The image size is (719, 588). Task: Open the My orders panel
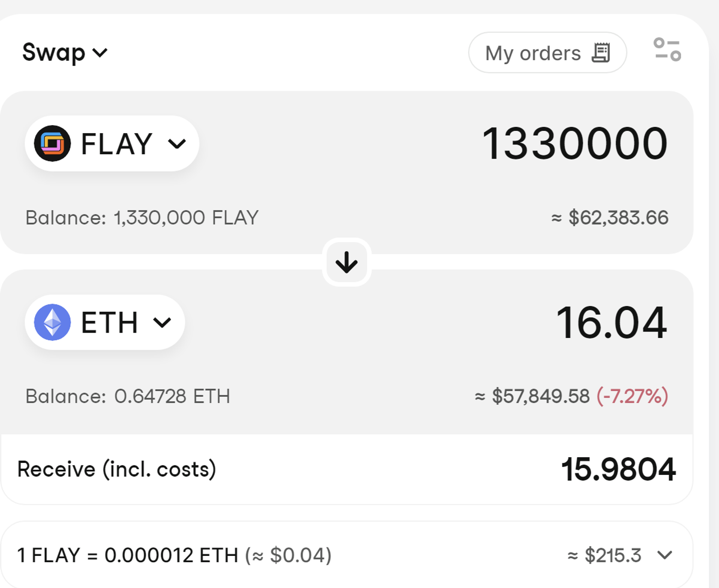[x=547, y=53]
